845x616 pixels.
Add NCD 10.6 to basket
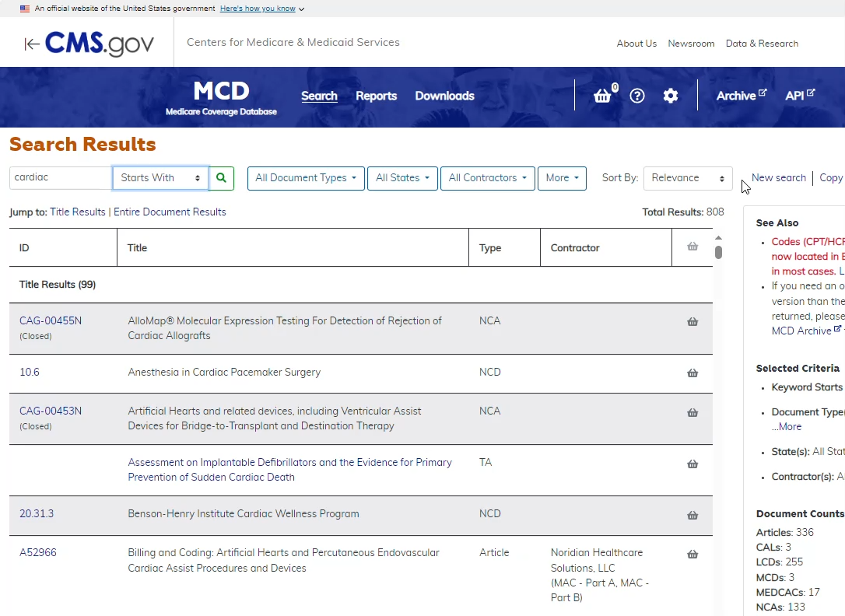click(x=692, y=373)
